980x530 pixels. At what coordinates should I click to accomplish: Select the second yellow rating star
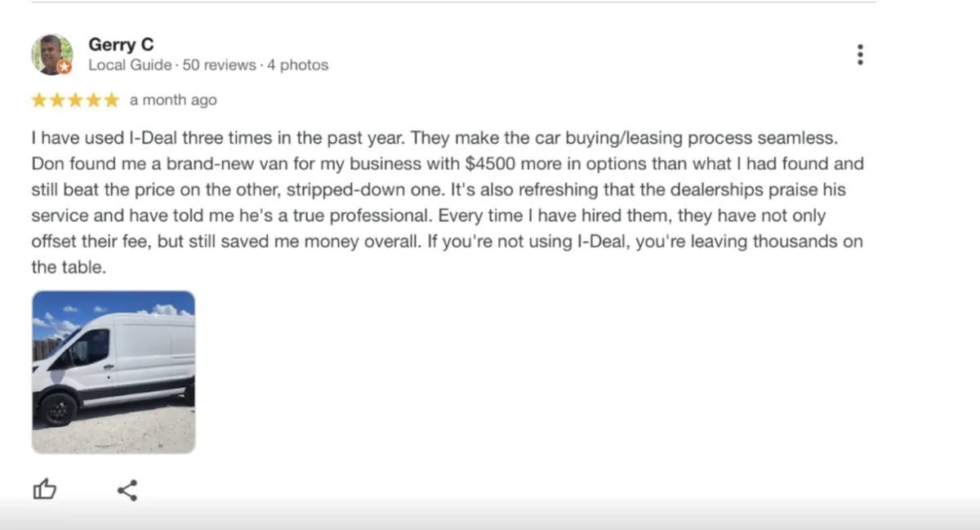[x=57, y=100]
